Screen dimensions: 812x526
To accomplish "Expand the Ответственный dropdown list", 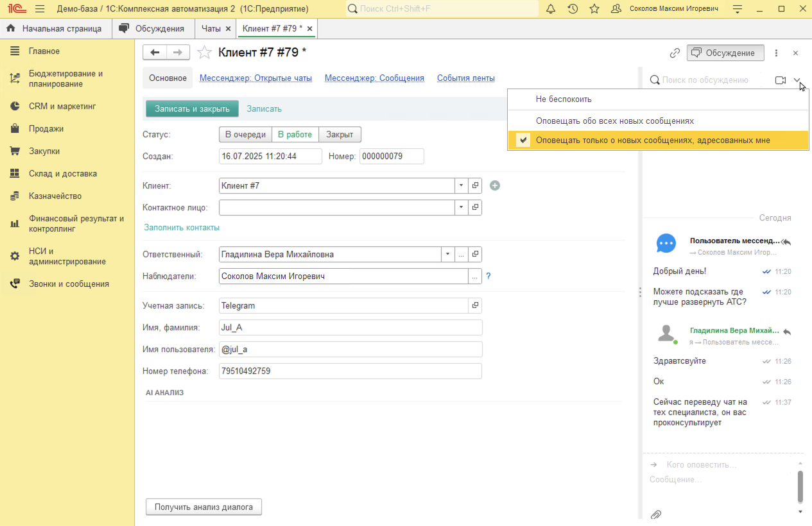I will pos(448,254).
